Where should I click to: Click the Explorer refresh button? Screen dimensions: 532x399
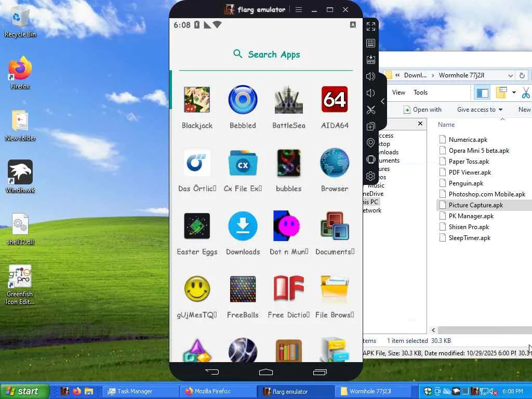pos(522,75)
